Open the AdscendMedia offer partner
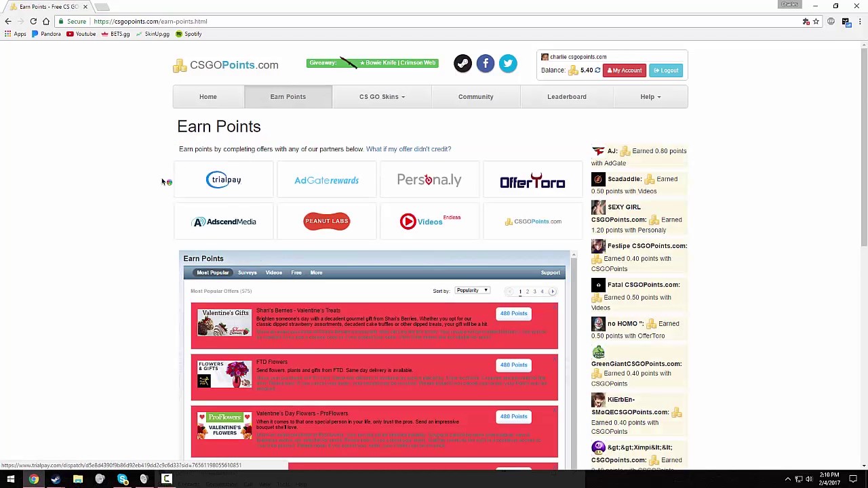The height and width of the screenshot is (488, 868). pos(224,222)
